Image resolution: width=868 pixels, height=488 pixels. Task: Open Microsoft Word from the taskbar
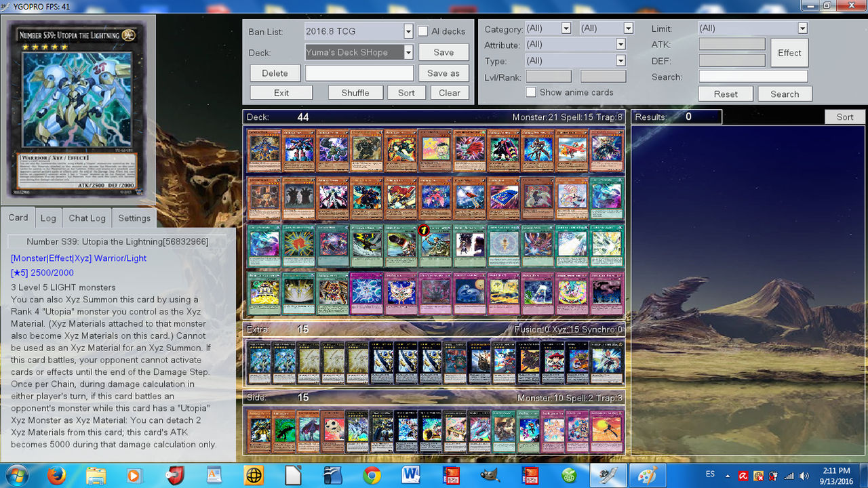[411, 475]
